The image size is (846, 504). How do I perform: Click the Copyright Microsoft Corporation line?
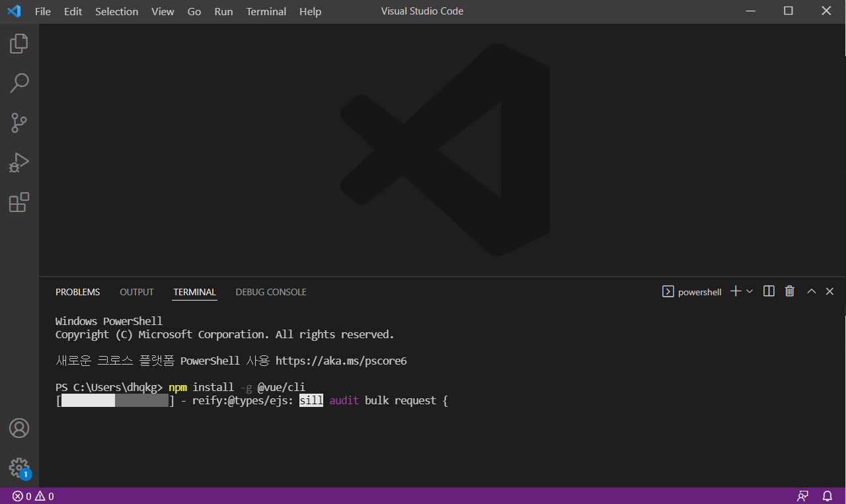(225, 335)
